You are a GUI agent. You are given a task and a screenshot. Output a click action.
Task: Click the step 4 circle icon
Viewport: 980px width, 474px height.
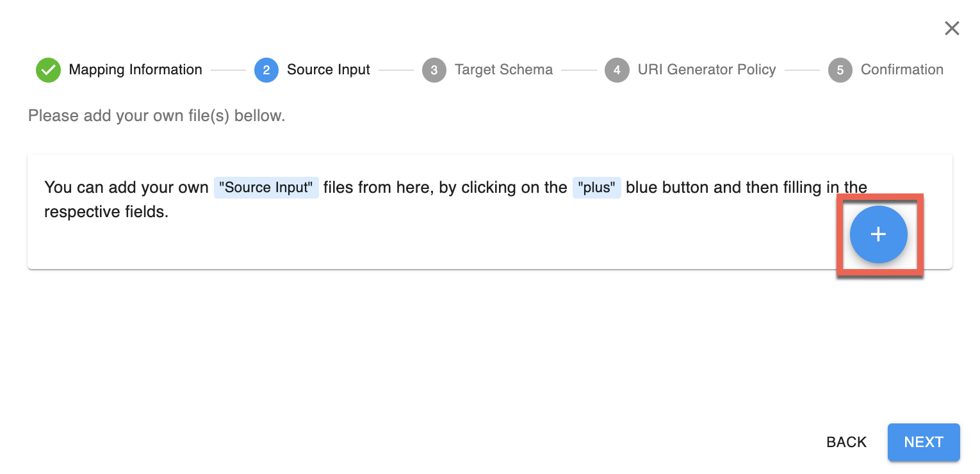617,70
